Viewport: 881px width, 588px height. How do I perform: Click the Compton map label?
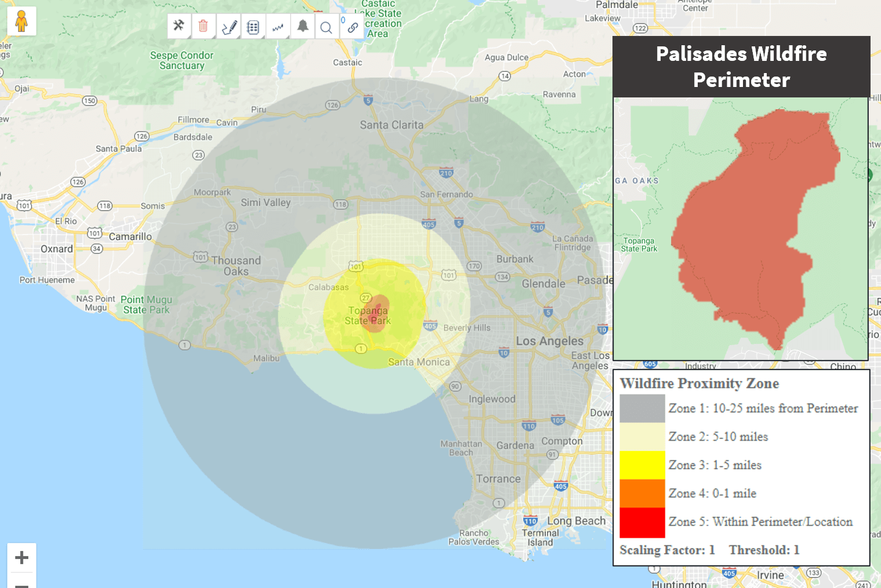(x=562, y=441)
